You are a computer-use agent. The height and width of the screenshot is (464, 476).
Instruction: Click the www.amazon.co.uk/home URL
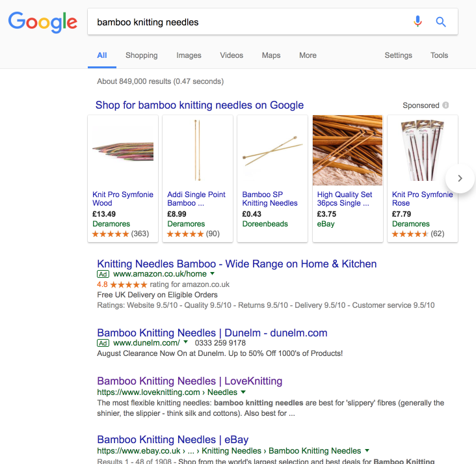tap(160, 274)
